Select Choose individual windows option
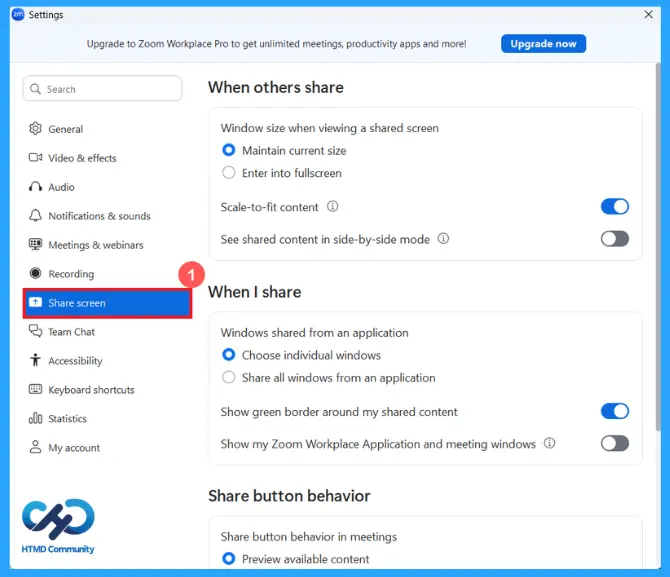The image size is (670, 577). 229,355
